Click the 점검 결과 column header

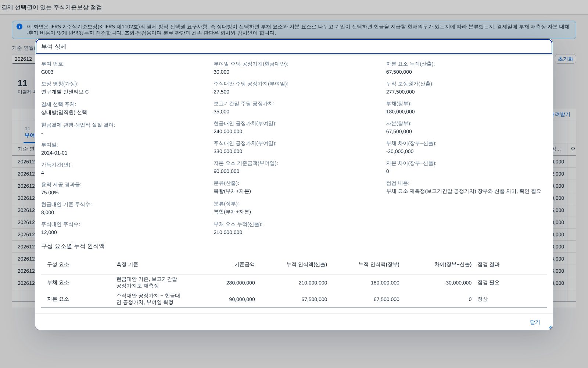pos(488,265)
